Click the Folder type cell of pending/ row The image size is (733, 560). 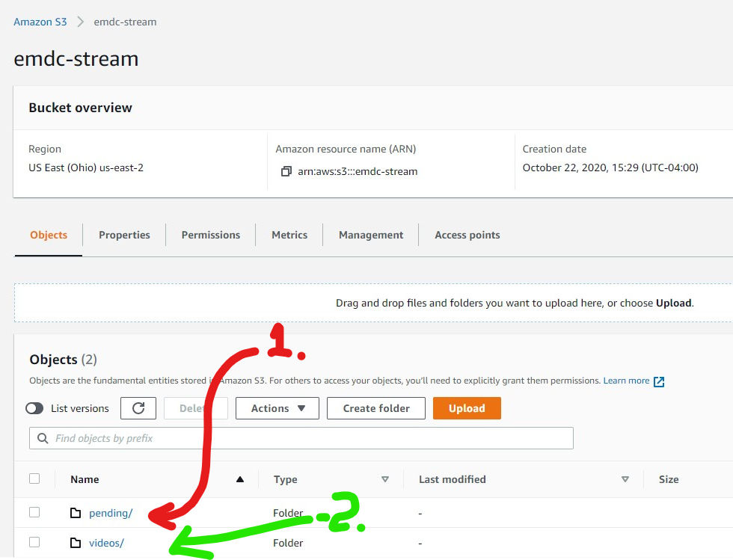[x=288, y=513]
